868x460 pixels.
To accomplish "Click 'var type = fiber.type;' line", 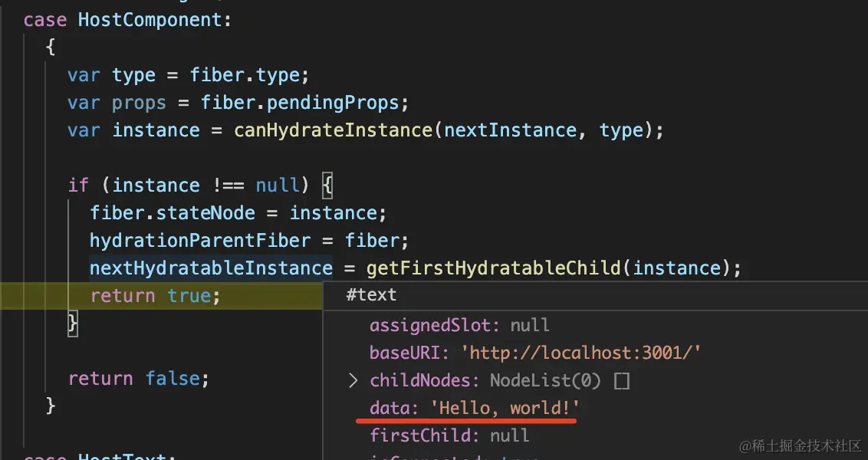I will tap(188, 75).
